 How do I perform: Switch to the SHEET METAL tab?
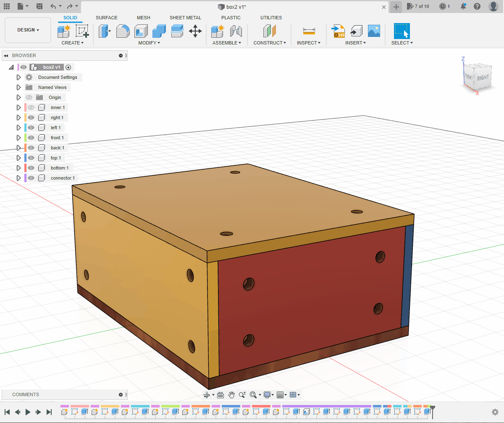185,18
